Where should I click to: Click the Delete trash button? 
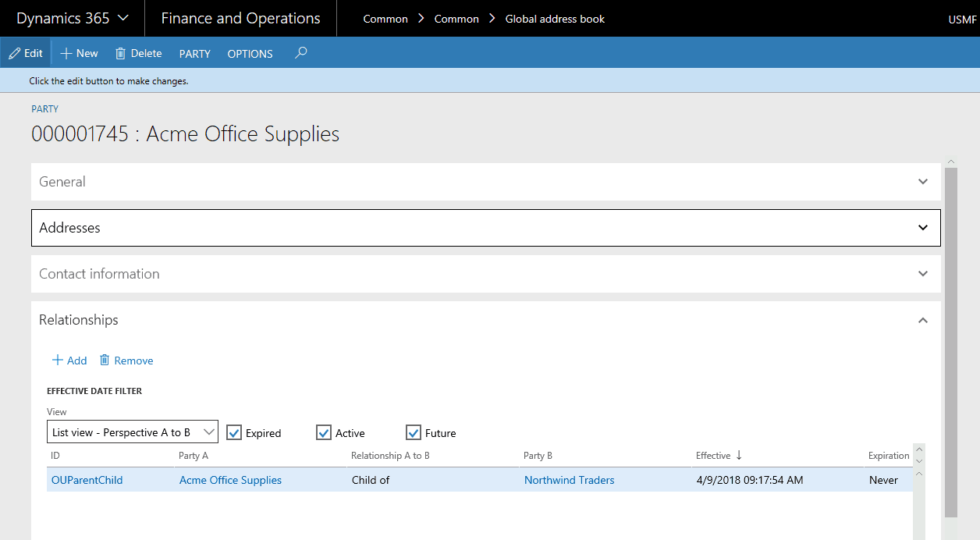pyautogui.click(x=138, y=53)
